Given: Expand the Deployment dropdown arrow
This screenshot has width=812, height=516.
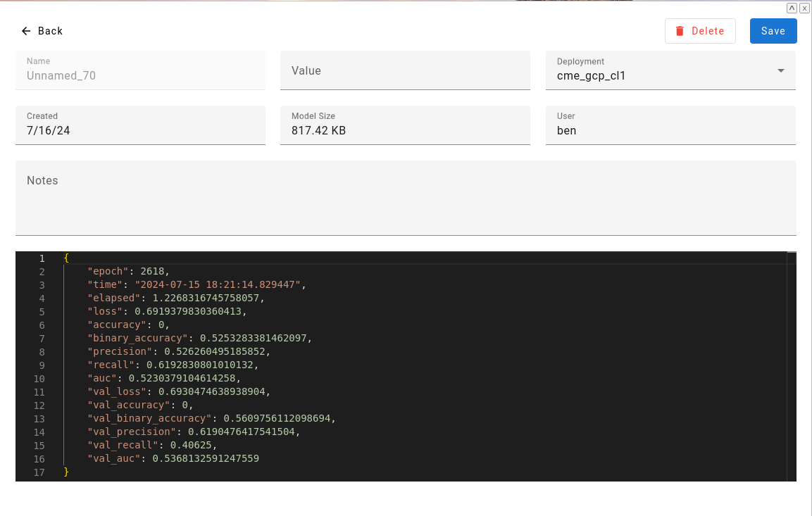Looking at the screenshot, I should click(x=780, y=71).
